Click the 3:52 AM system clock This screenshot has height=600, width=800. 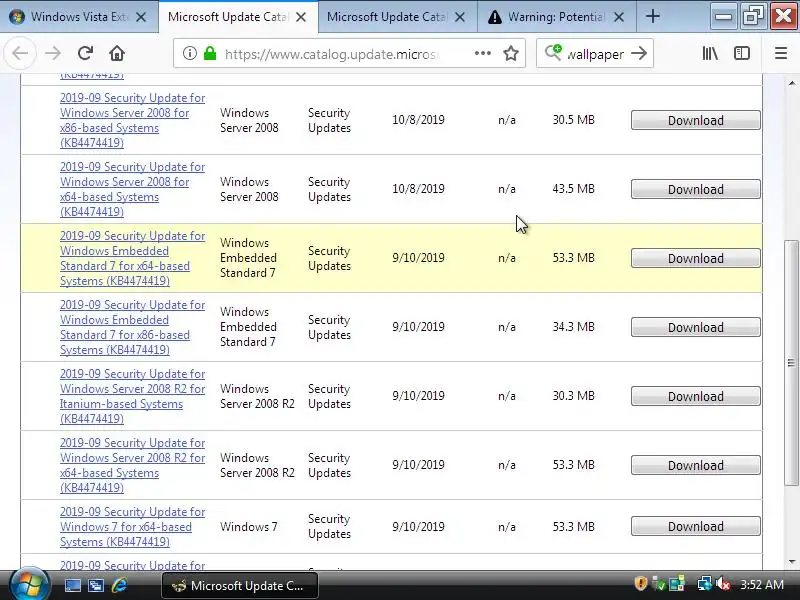pyautogui.click(x=762, y=584)
